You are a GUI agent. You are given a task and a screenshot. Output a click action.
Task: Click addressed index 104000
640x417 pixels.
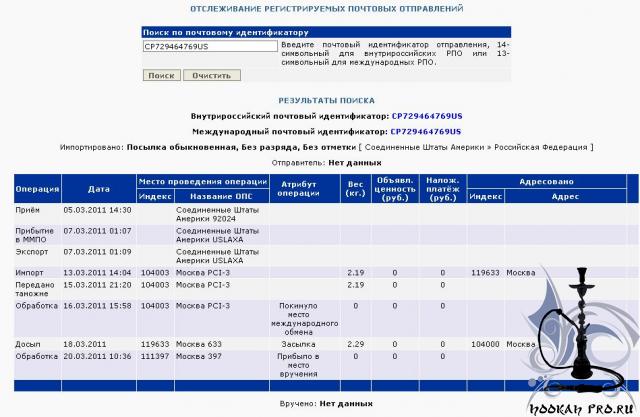coord(485,344)
